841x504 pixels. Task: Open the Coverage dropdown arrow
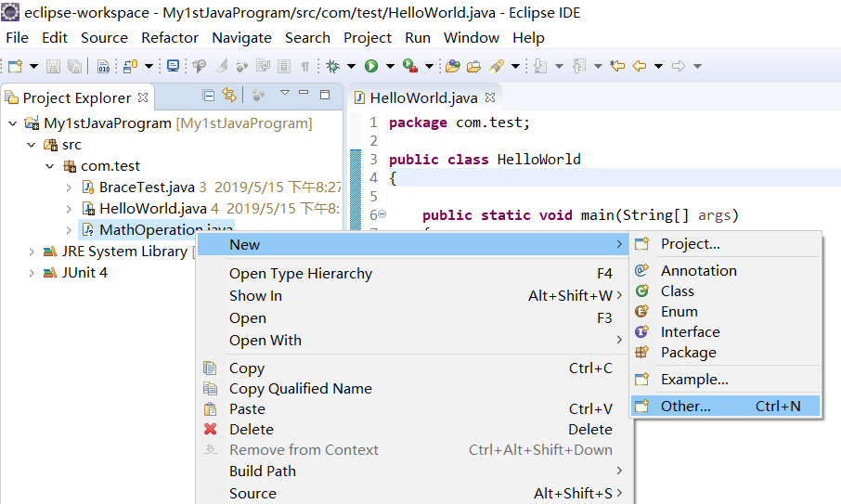[x=429, y=67]
